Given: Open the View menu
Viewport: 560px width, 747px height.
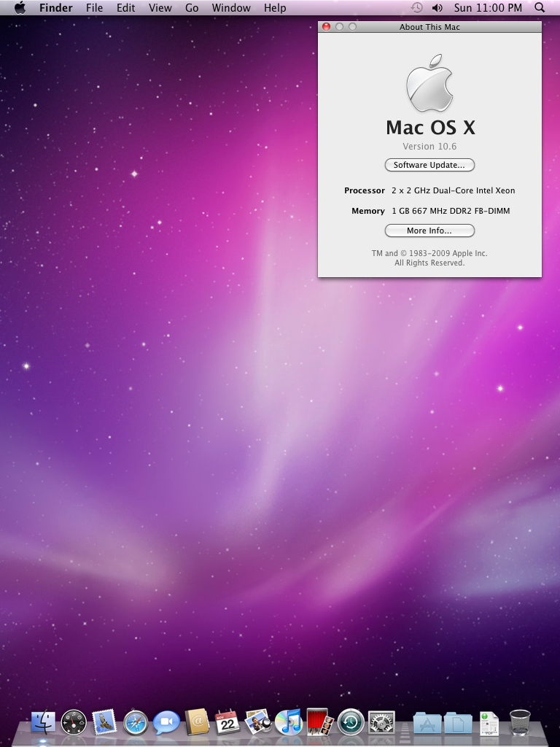Looking at the screenshot, I should [x=160, y=7].
